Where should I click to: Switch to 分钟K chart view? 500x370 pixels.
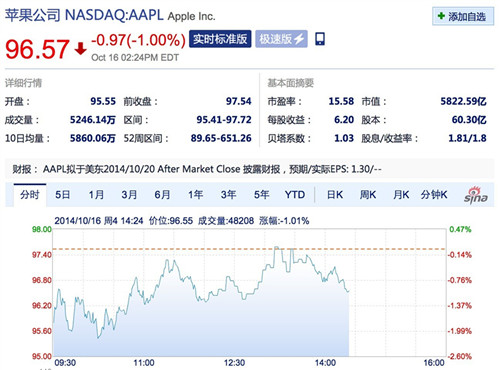point(434,195)
